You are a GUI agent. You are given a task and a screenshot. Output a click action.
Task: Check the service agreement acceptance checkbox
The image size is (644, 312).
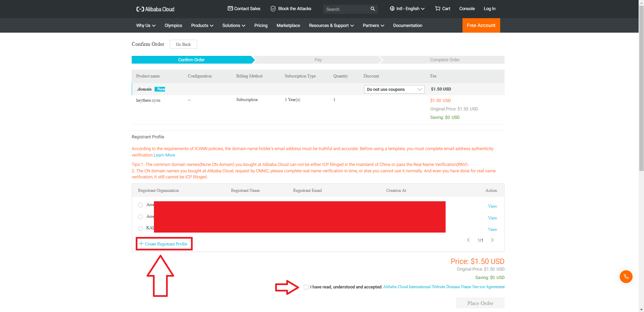(x=306, y=287)
